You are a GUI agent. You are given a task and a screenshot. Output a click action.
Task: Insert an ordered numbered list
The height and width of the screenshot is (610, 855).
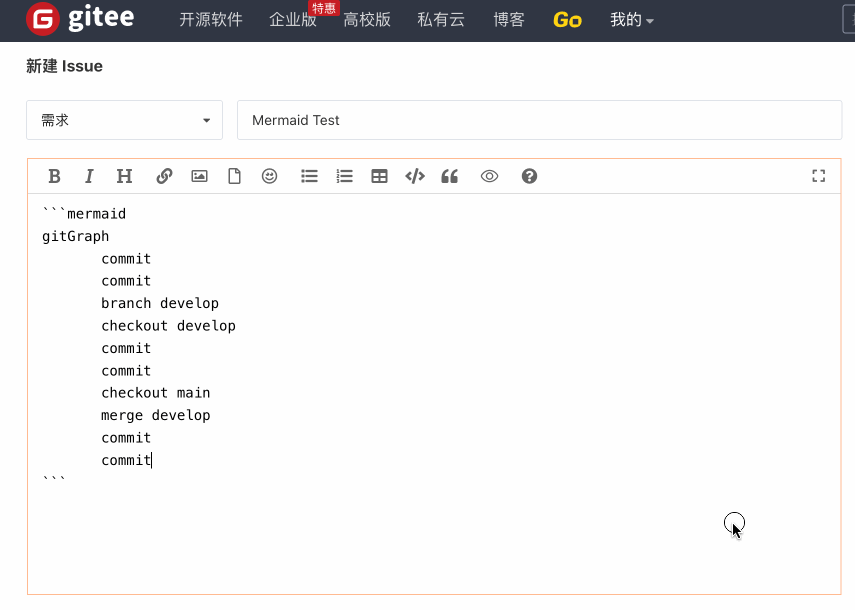pos(345,176)
